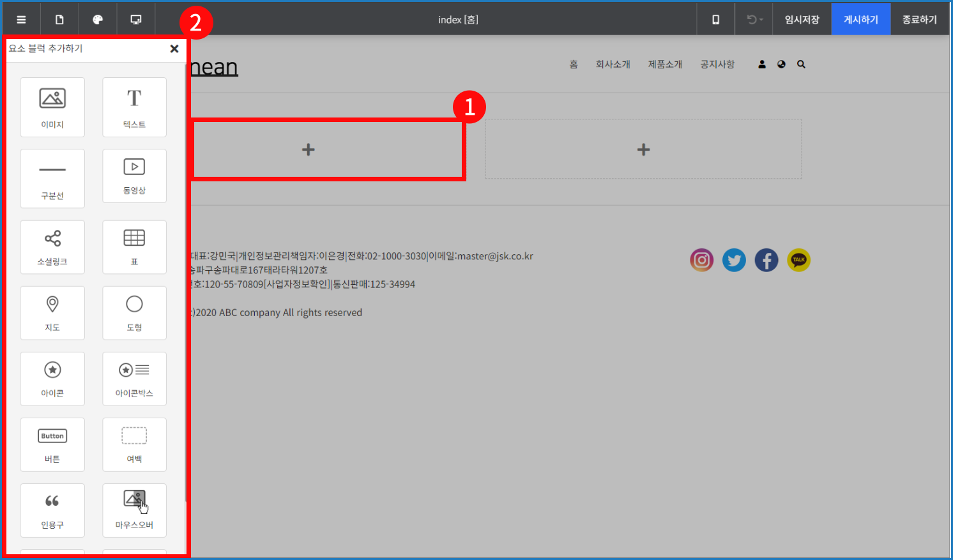Choose the 동영상 video block
Screen dimensions: 953x560
point(134,176)
